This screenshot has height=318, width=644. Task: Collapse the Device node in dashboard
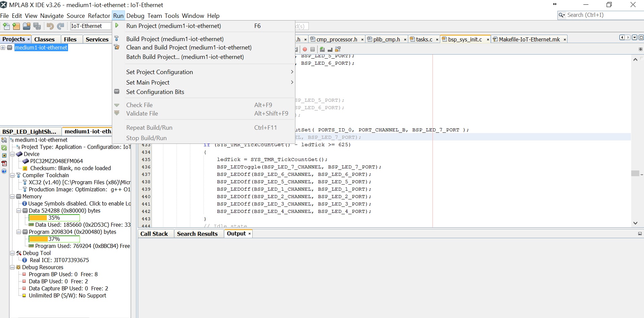[12, 154]
